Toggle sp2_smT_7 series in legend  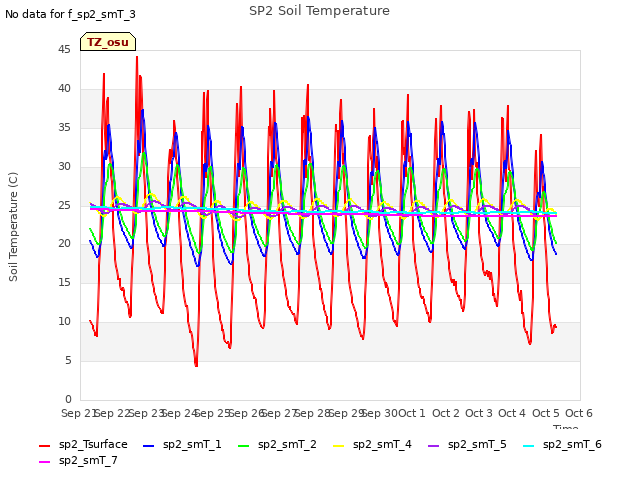78,460
